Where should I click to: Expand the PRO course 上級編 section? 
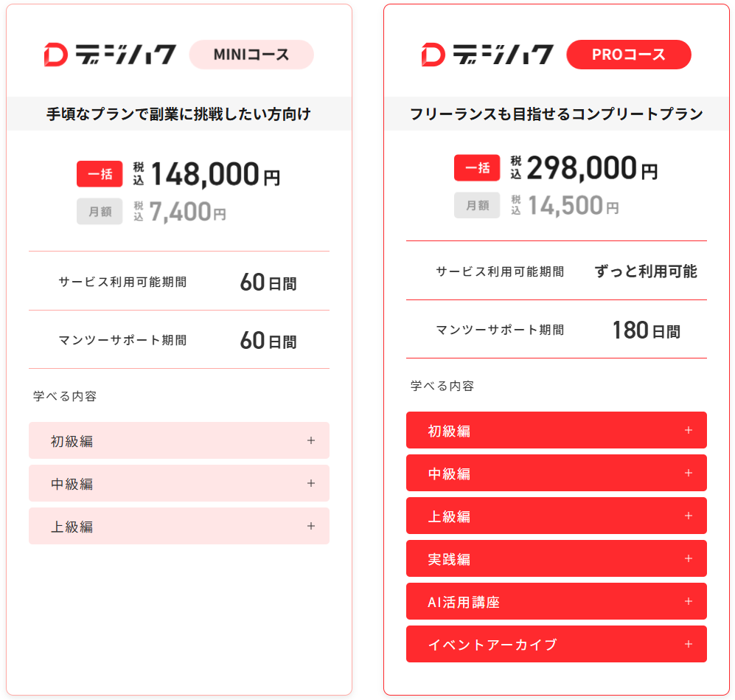pyautogui.click(x=556, y=516)
